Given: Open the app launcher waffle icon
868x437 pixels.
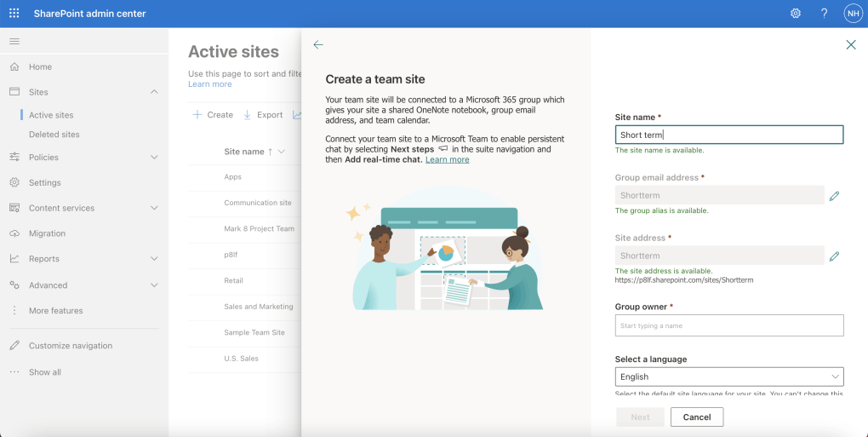Looking at the screenshot, I should click(14, 14).
